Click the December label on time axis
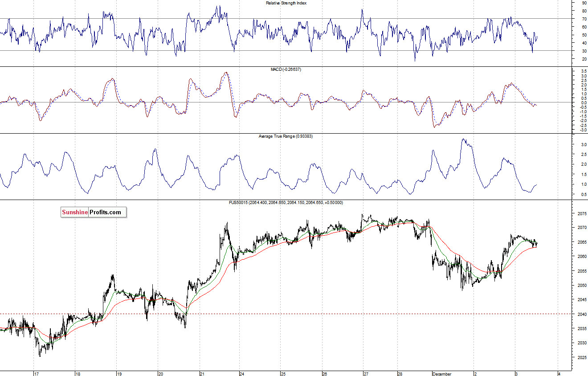The width and height of the screenshot is (588, 376). (x=442, y=374)
